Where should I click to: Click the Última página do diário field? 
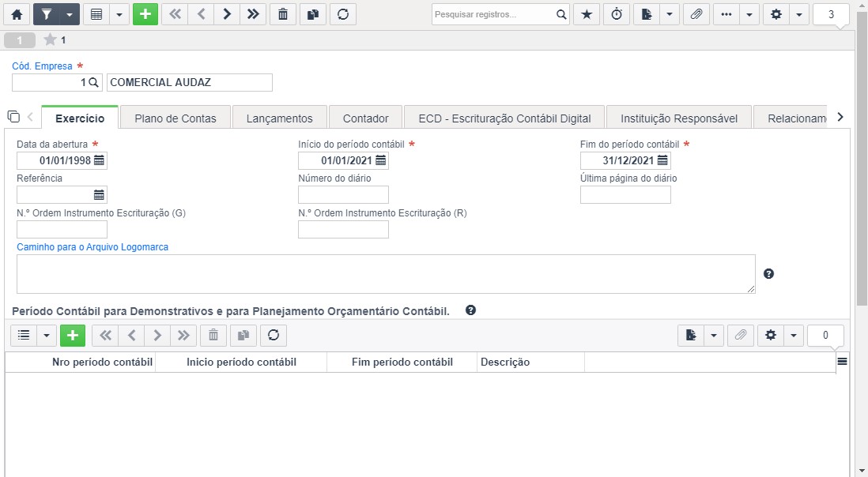coord(625,194)
